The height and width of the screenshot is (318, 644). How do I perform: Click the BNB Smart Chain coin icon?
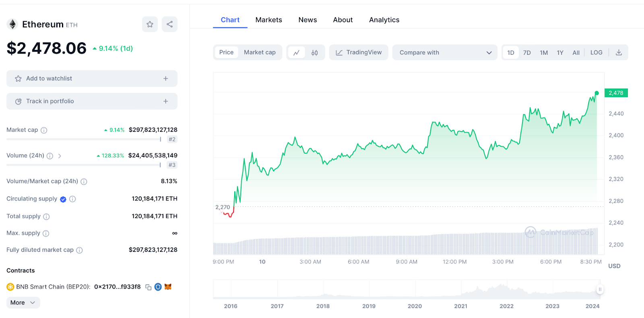[x=10, y=287]
